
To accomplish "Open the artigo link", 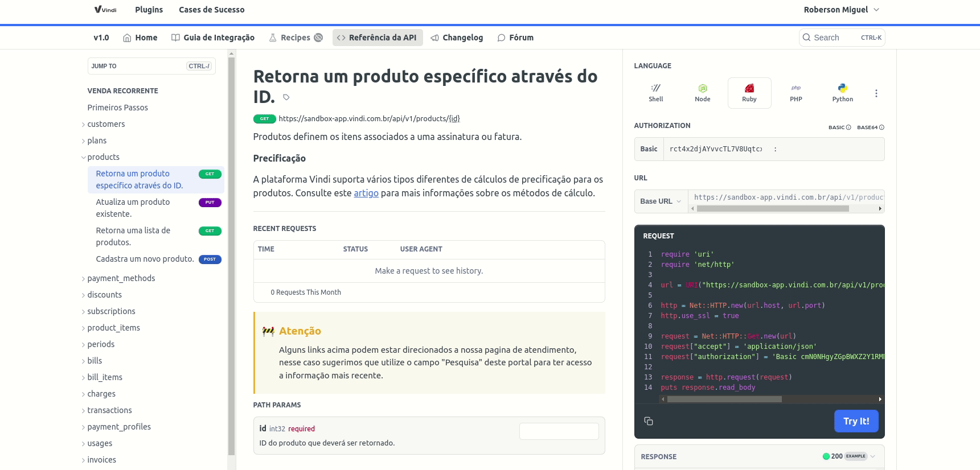I will click(366, 193).
